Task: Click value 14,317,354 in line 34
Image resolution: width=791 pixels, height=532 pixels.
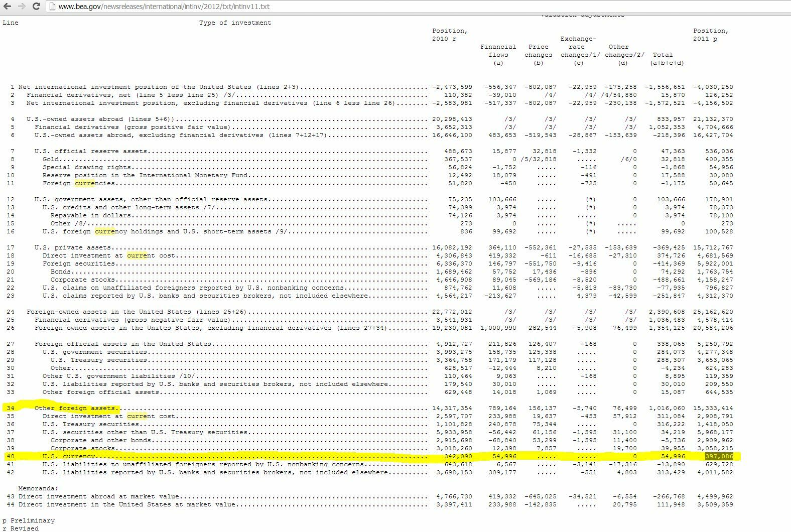Action: pyautogui.click(x=452, y=409)
